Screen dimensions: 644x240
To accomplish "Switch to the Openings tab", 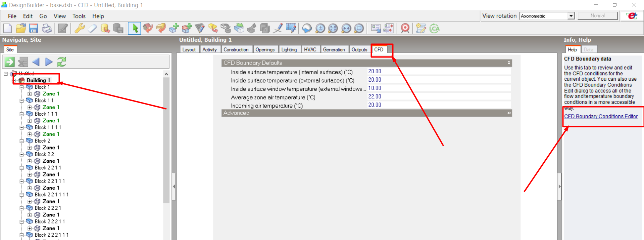I will [x=265, y=50].
